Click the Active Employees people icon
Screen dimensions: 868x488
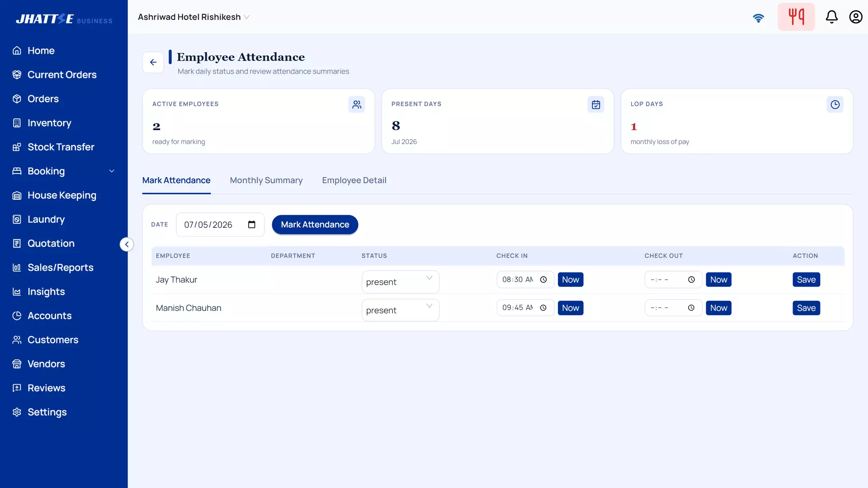pos(357,104)
